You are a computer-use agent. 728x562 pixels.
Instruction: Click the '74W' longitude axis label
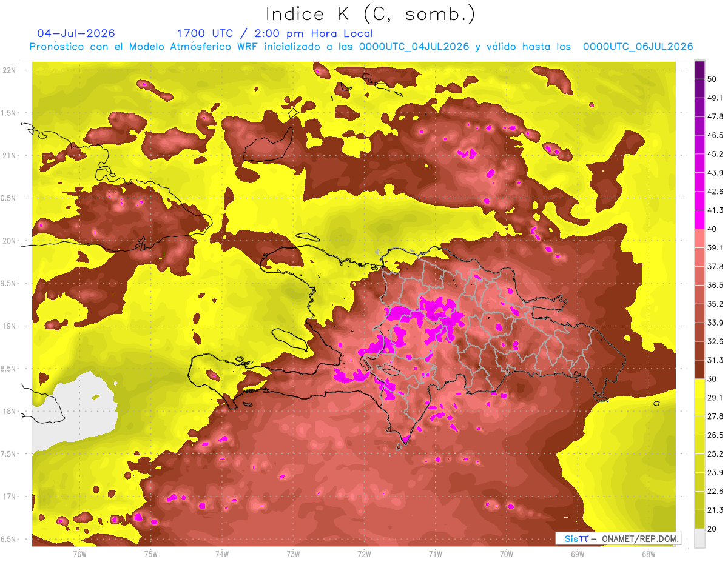[222, 554]
